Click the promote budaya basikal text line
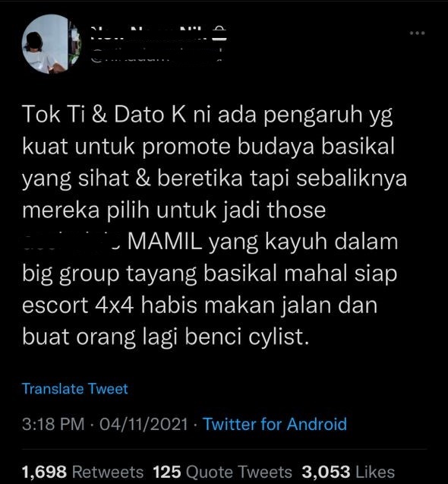This screenshot has width=448, height=484. coord(209,147)
